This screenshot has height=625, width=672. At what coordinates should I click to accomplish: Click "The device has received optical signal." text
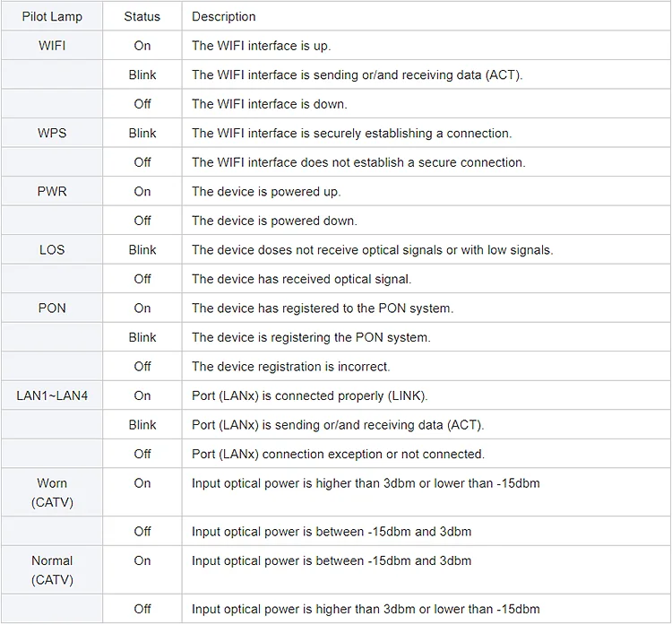click(x=301, y=279)
